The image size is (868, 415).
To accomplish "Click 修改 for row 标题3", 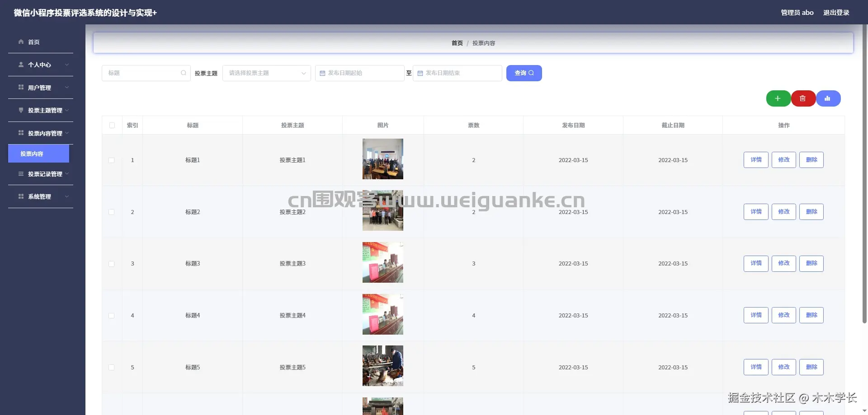I will click(x=784, y=263).
